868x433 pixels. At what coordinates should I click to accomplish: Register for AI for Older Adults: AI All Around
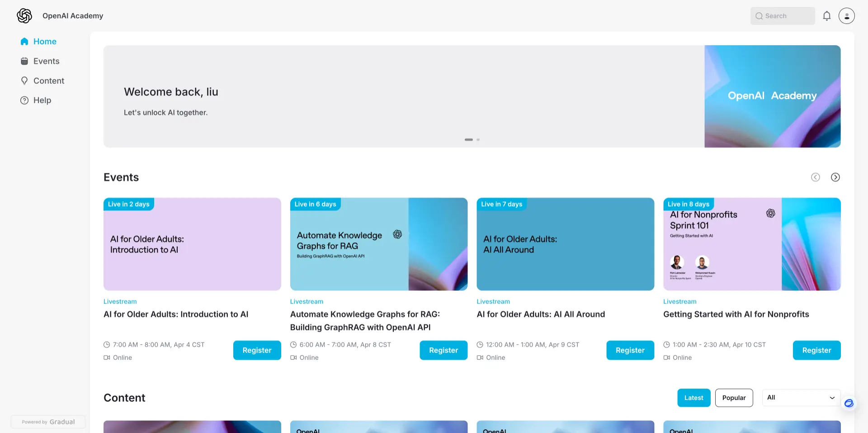click(x=630, y=350)
